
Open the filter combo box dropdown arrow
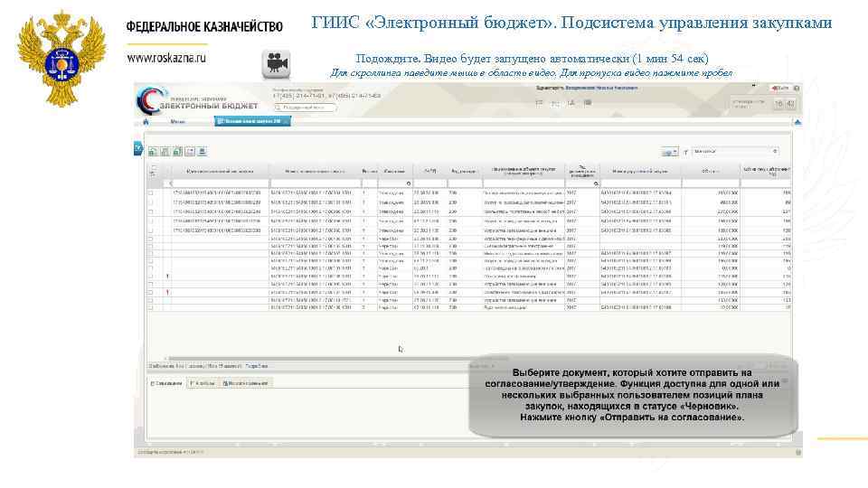775,151
